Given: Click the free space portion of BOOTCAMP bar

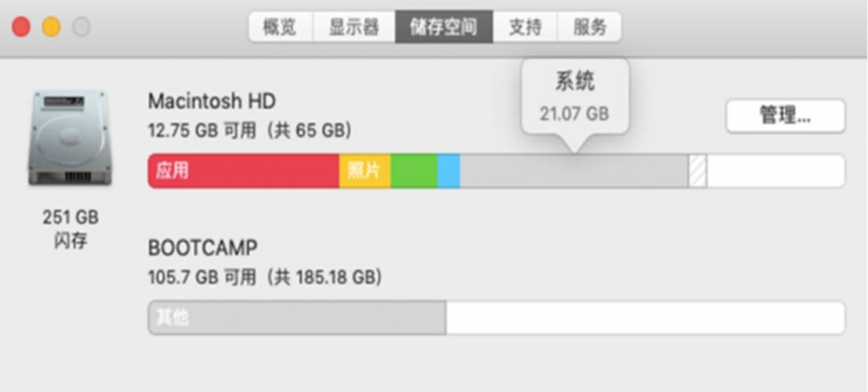Looking at the screenshot, I should tap(646, 318).
